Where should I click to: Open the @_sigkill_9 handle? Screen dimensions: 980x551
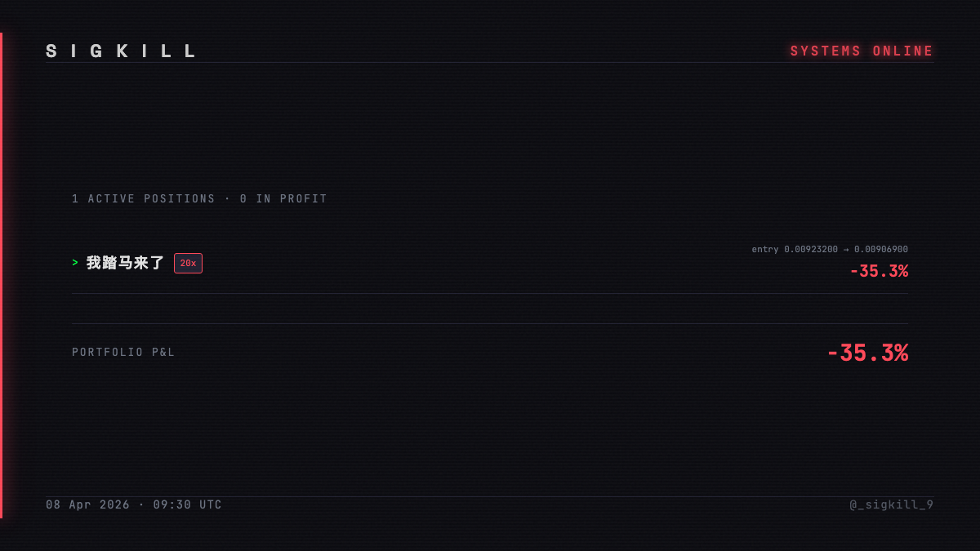892,504
